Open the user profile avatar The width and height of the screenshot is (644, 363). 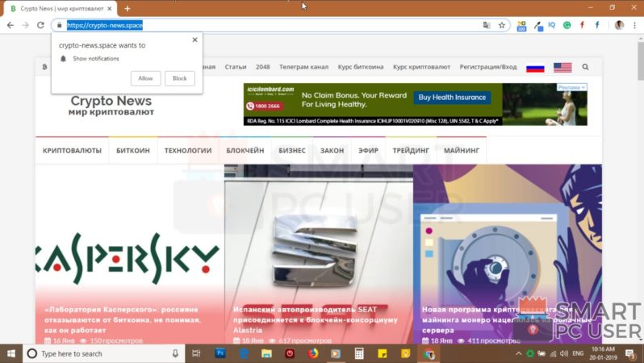(619, 25)
